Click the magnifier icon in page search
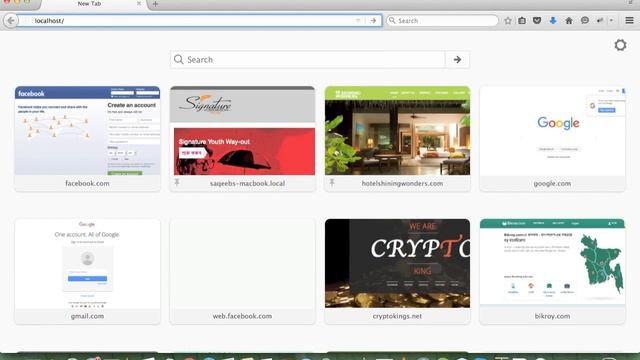Image resolution: width=640 pixels, height=360 pixels. click(x=178, y=60)
